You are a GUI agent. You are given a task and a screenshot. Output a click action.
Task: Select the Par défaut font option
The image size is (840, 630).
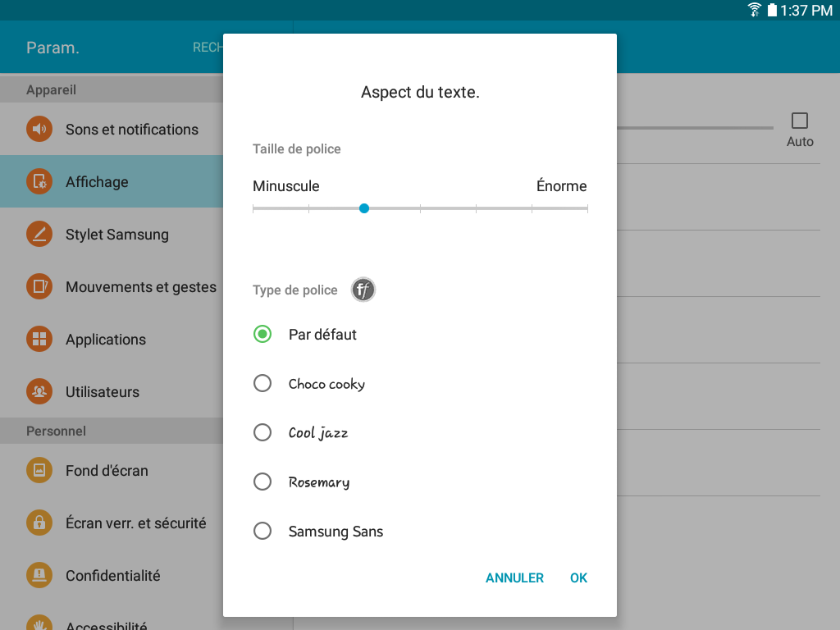point(305,335)
